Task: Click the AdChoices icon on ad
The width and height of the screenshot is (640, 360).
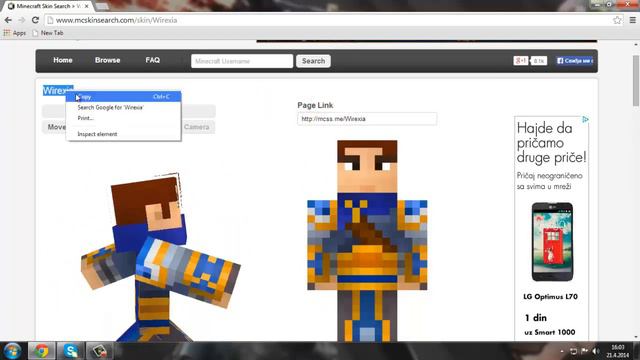Action: coord(585,119)
